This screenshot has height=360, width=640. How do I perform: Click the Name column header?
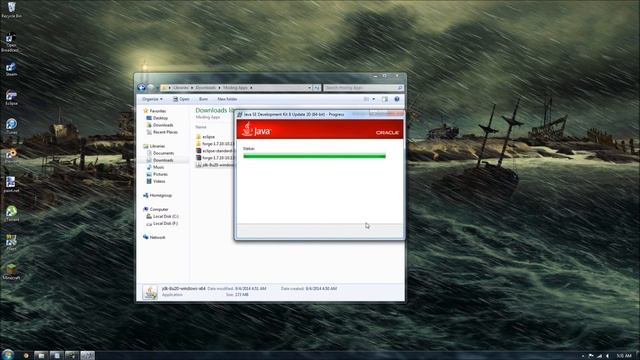201,127
